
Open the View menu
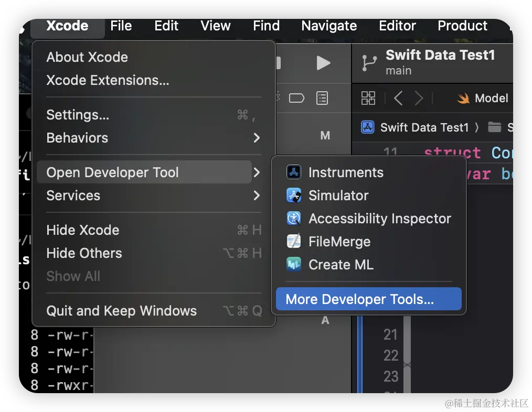[x=216, y=26]
